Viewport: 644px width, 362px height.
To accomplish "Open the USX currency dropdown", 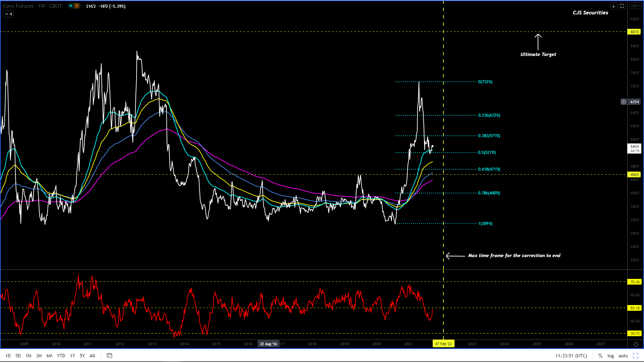I will point(635,6).
